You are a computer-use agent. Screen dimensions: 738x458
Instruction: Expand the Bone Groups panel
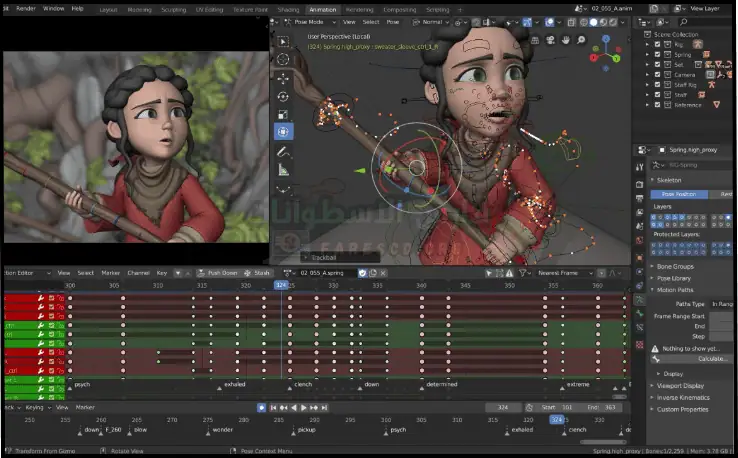[677, 266]
